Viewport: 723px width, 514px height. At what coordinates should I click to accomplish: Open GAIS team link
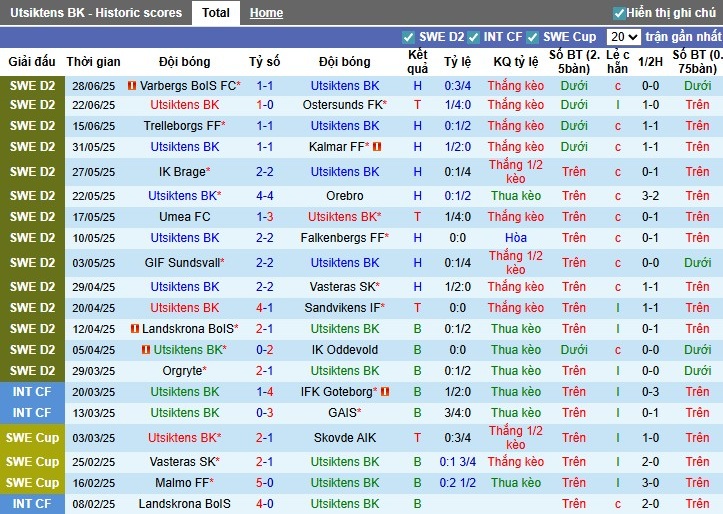342,413
